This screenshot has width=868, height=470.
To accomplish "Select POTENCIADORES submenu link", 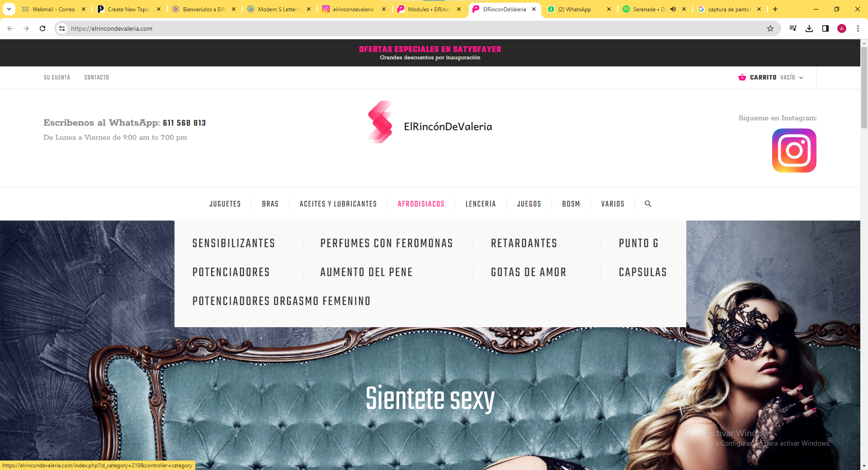I will pyautogui.click(x=231, y=272).
